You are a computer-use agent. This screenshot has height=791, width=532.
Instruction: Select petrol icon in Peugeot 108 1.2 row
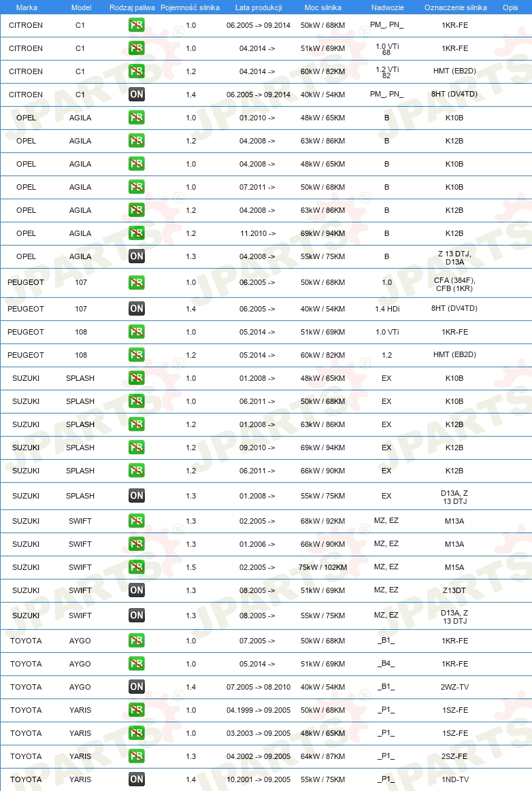[x=136, y=355]
